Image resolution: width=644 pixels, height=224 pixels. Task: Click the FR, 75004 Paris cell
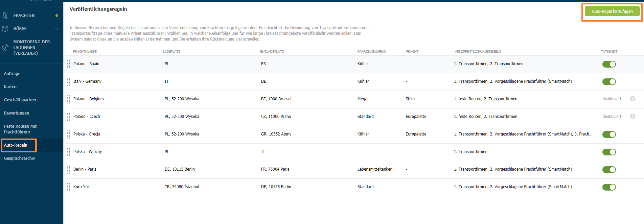275,169
